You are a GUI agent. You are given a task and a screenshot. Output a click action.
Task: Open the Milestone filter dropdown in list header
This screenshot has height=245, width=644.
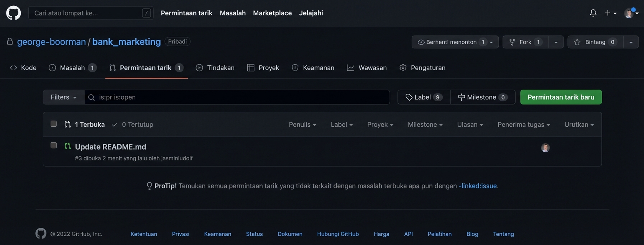425,124
